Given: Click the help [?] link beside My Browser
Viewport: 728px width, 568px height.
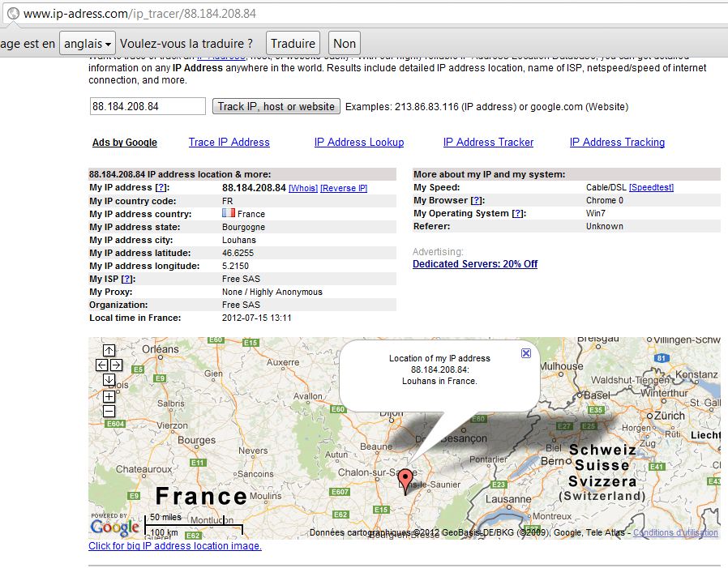Looking at the screenshot, I should click(476, 200).
